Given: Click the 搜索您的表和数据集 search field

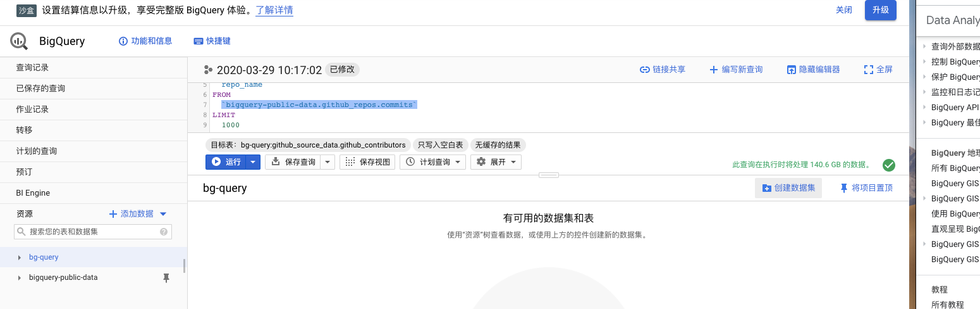Looking at the screenshot, I should (93, 232).
